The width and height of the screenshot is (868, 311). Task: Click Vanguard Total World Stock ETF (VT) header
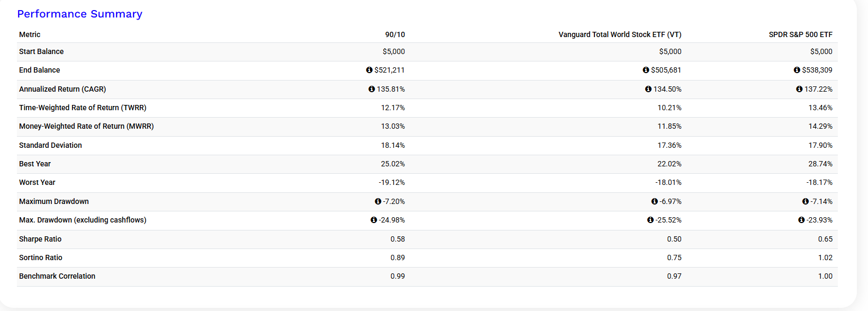coord(620,34)
